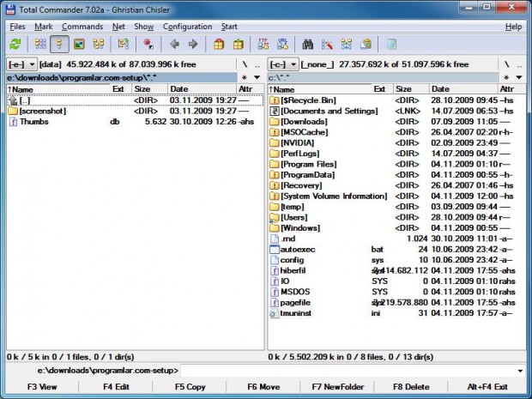The height and width of the screenshot is (399, 532).
Task: Select the [Windows] folder in the right panel
Action: pos(396,228)
